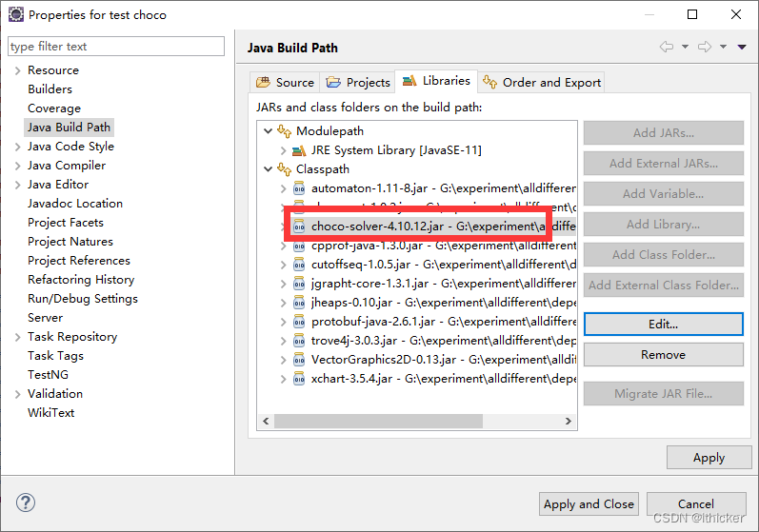Click the back navigation arrow icon

pyautogui.click(x=667, y=47)
